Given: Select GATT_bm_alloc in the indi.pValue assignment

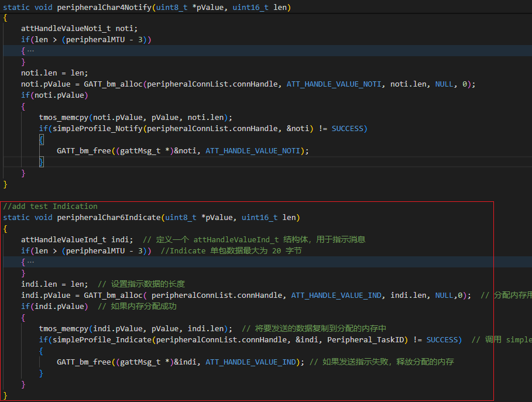Looking at the screenshot, I should pyautogui.click(x=113, y=295).
